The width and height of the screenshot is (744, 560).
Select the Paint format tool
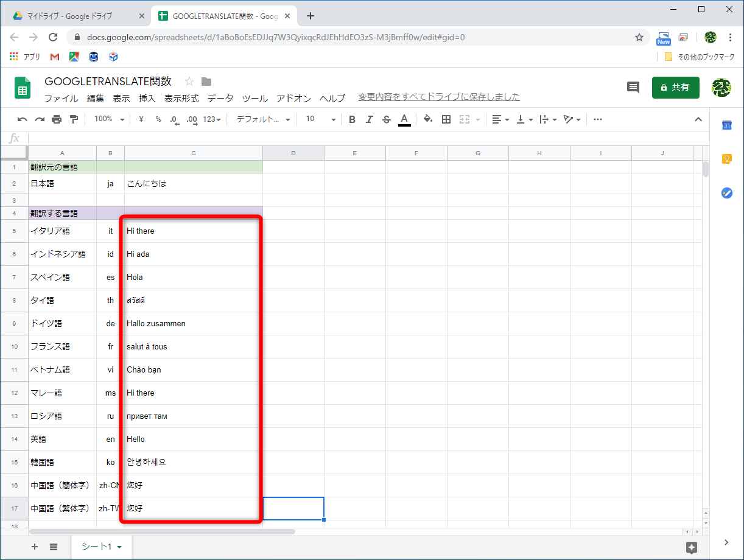(74, 119)
